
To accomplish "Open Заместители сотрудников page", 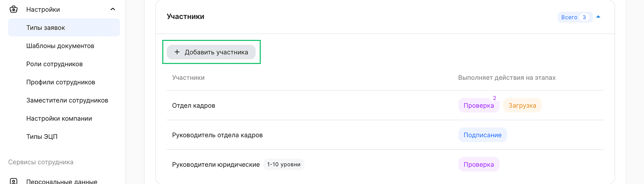I will pos(67,100).
